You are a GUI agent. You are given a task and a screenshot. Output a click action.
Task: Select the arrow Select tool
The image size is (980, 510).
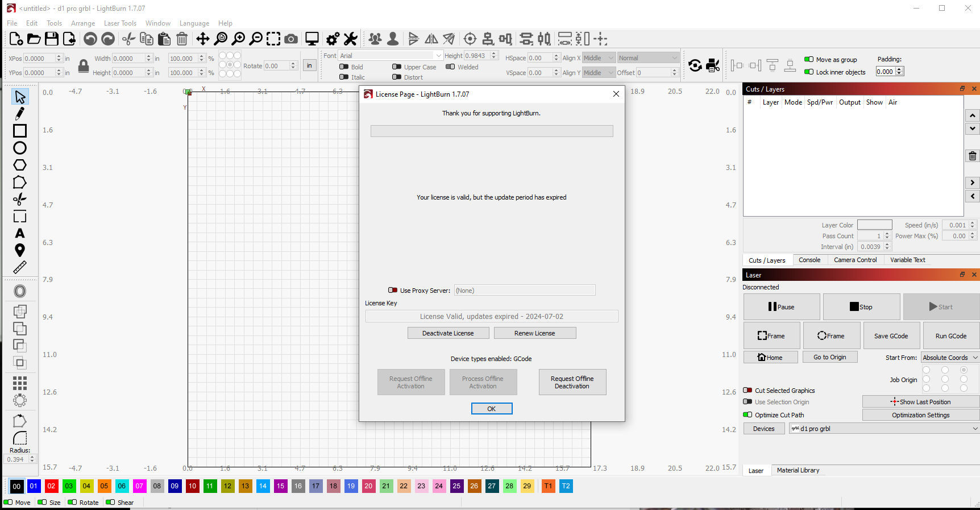(x=20, y=97)
